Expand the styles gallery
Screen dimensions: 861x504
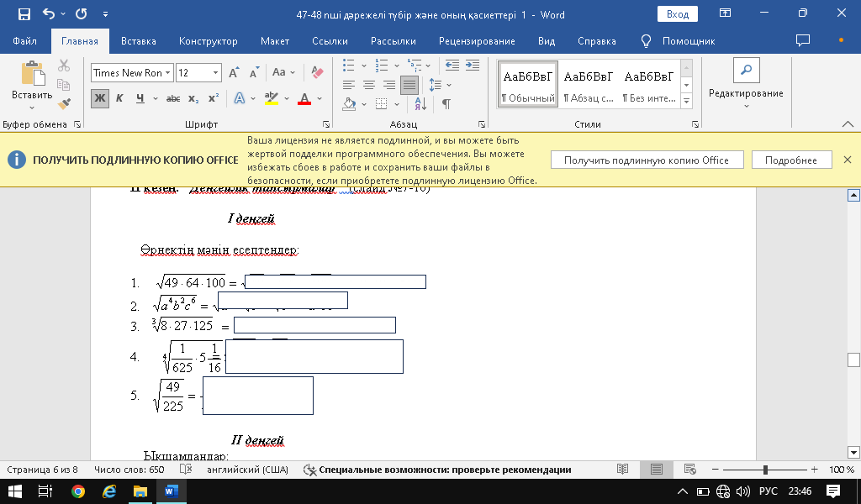click(686, 102)
